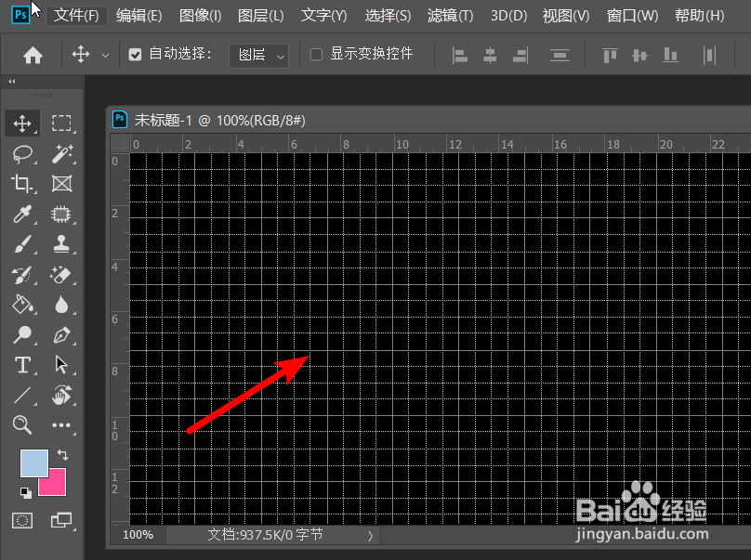Enable 显示变换控件 checkbox
The width and height of the screenshot is (751, 560).
(315, 55)
